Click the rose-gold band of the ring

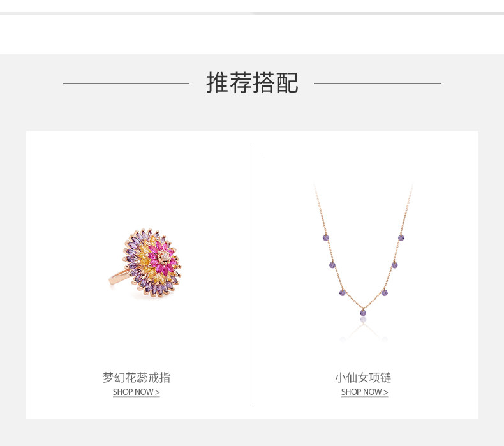(x=118, y=278)
